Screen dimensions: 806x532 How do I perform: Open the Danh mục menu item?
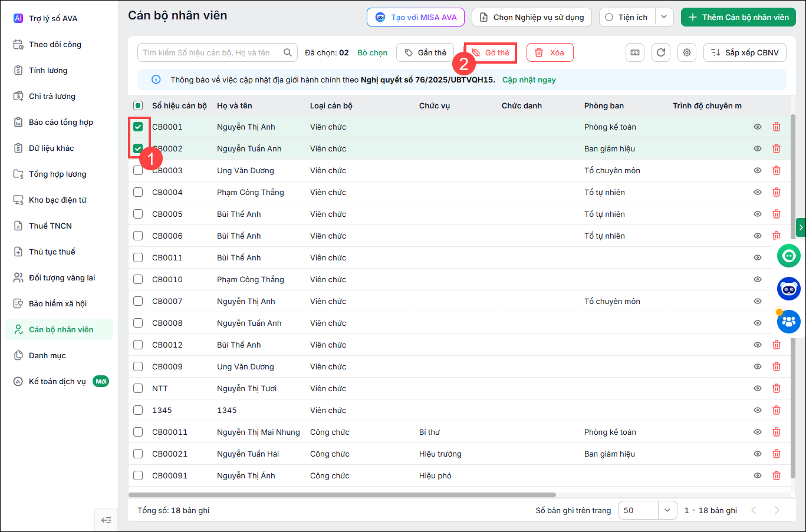pyautogui.click(x=59, y=355)
